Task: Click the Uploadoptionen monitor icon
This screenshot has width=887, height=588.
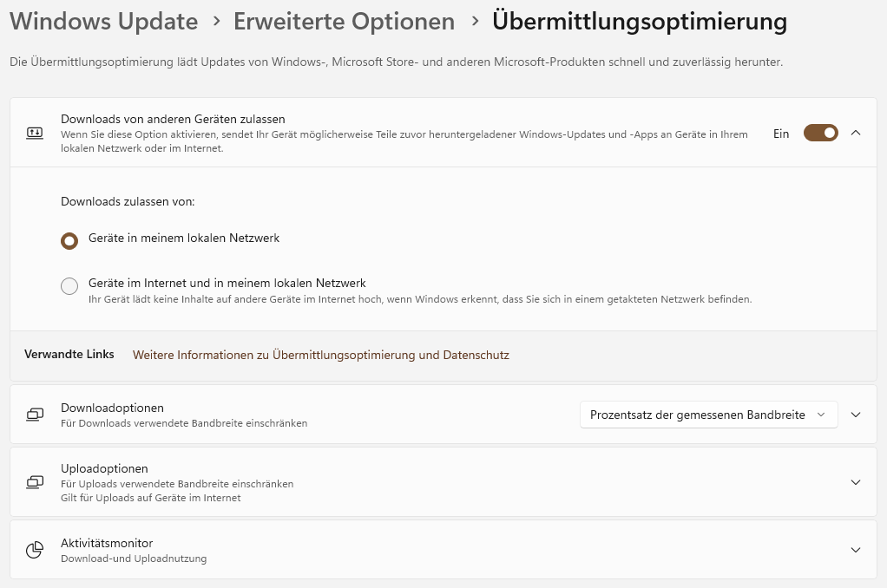Action: (35, 481)
